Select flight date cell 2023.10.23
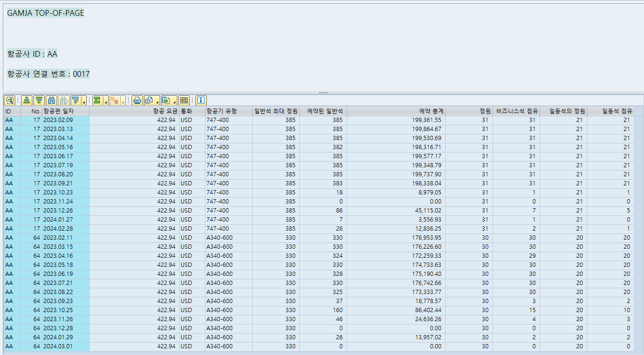Image resolution: width=644 pixels, height=355 pixels. tap(66, 193)
